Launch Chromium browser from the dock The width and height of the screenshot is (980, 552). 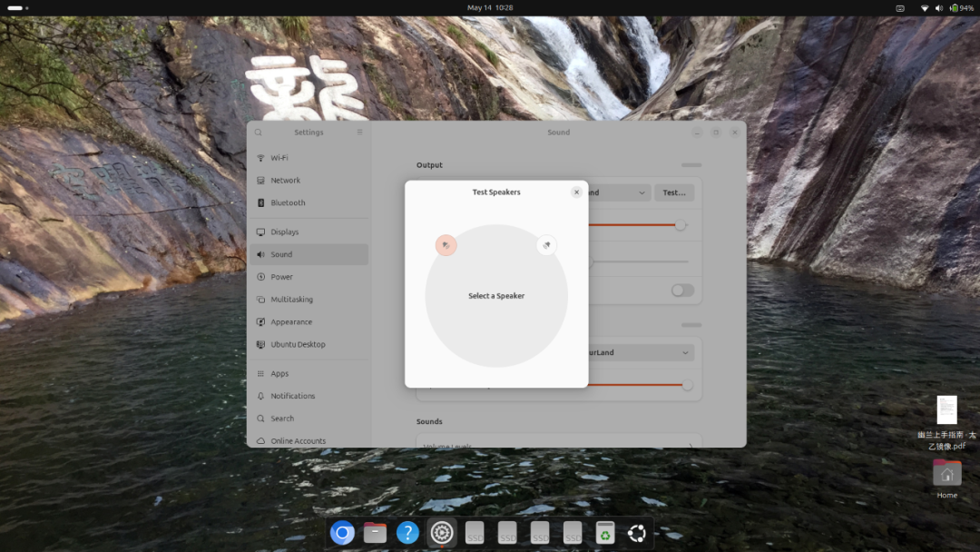pyautogui.click(x=342, y=533)
